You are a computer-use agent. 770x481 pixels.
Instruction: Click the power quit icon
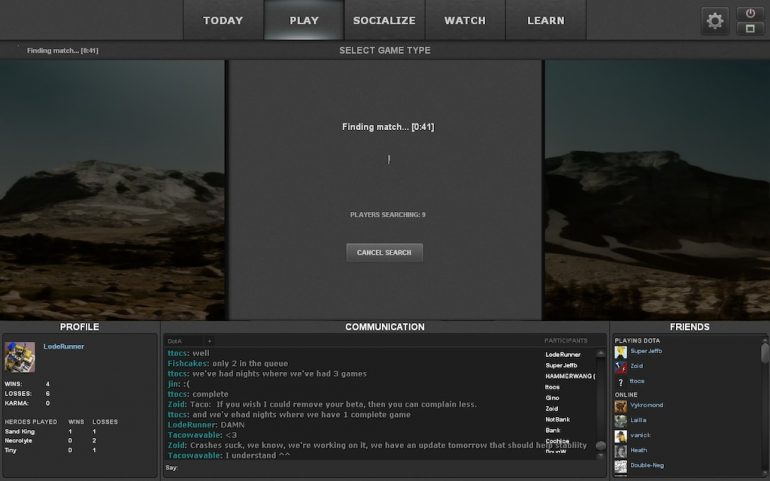click(x=750, y=13)
